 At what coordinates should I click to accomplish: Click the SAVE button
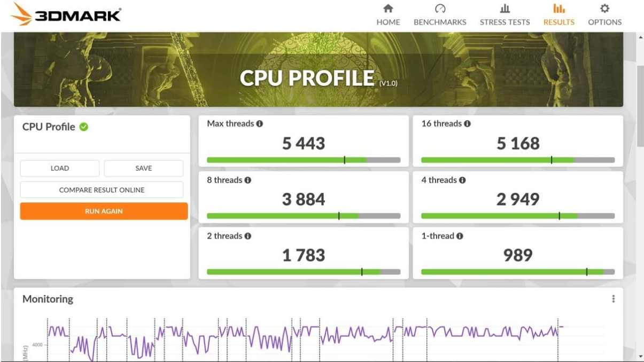click(144, 168)
